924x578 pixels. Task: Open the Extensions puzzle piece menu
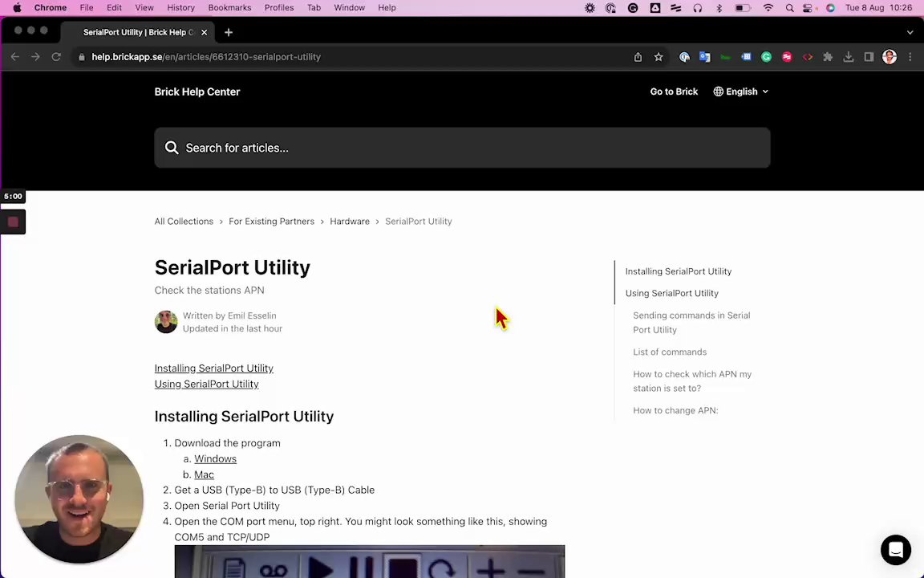tap(828, 57)
